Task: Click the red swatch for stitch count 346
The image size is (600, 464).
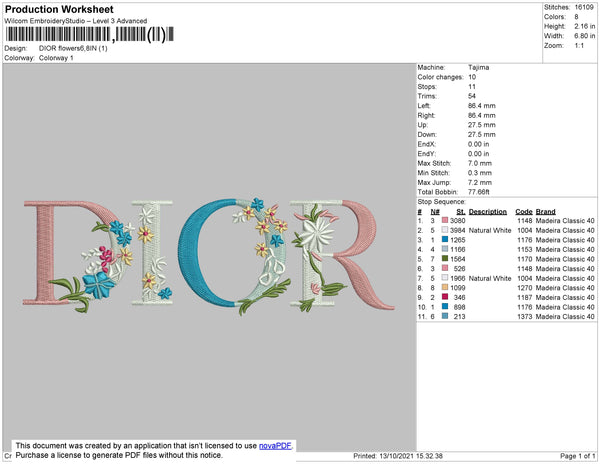Action: [x=445, y=297]
